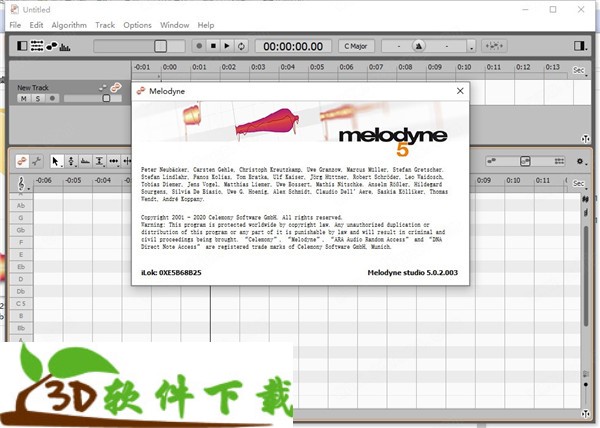The height and width of the screenshot is (428, 600).
Task: Click gray blobs icon on New Track
Action: pos(103,88)
